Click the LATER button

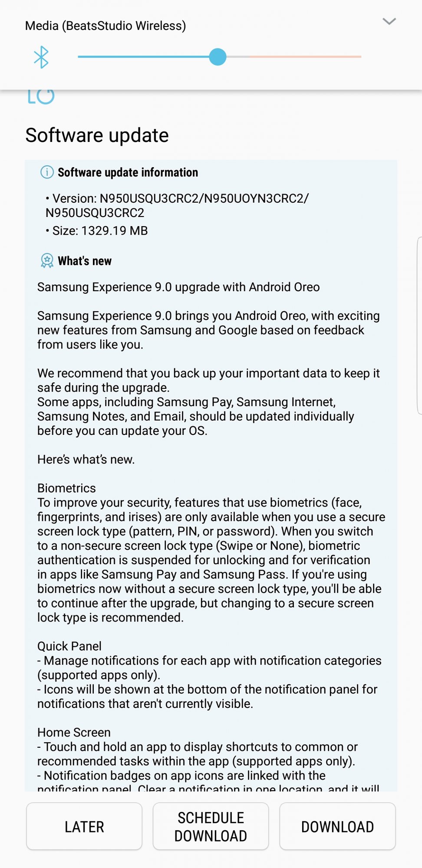click(84, 826)
